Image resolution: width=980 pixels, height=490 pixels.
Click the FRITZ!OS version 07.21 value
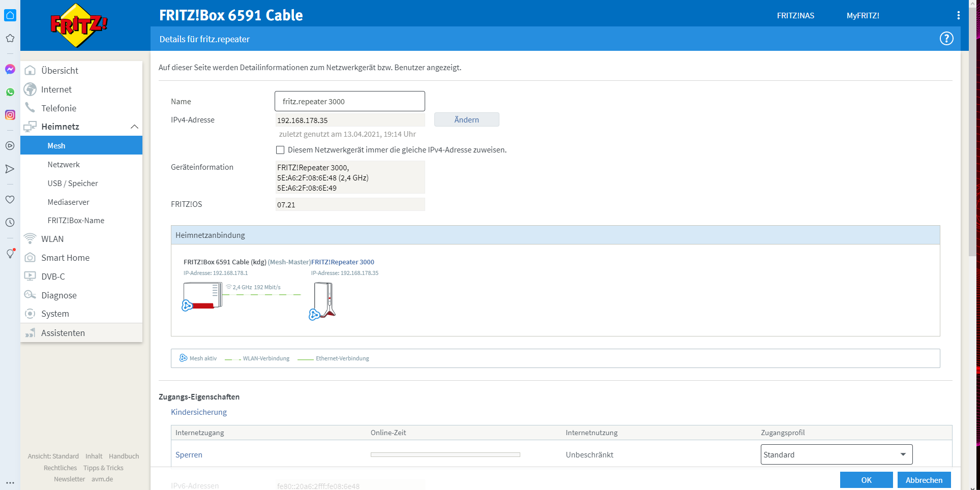tap(350, 204)
